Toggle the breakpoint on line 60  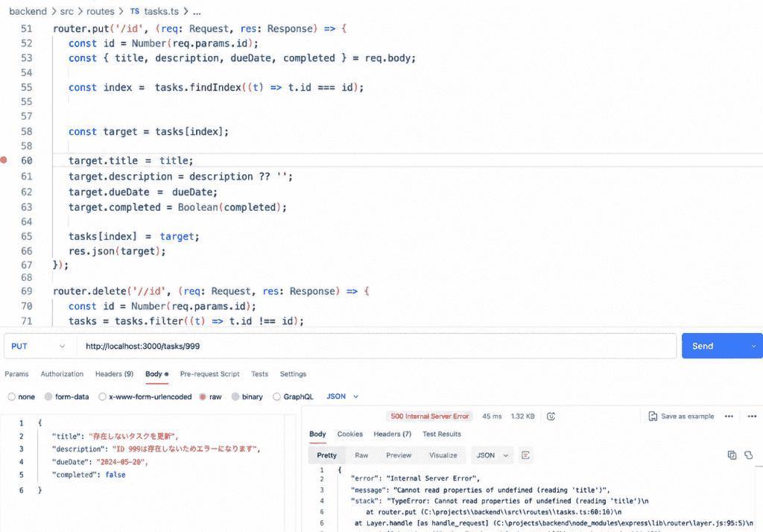click(4, 160)
